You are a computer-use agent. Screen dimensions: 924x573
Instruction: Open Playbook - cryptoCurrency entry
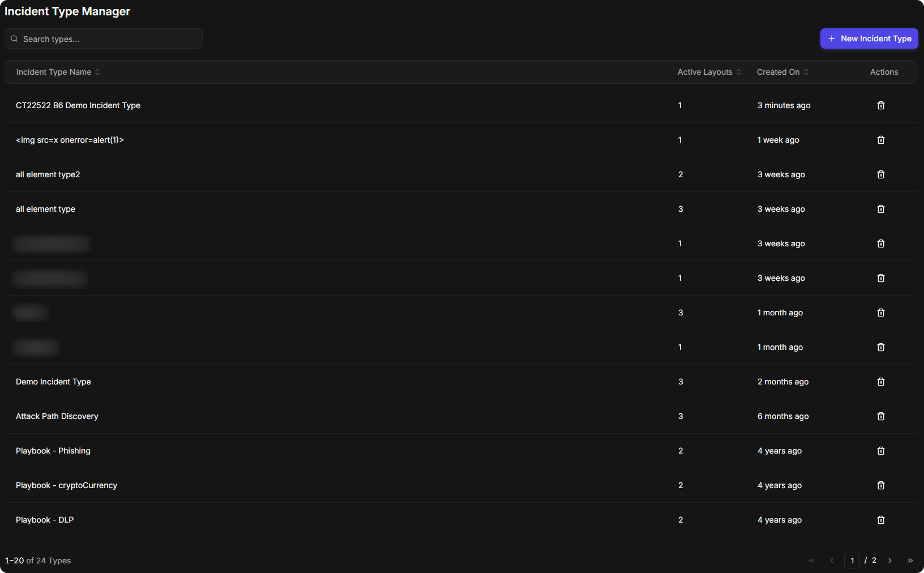coord(67,485)
